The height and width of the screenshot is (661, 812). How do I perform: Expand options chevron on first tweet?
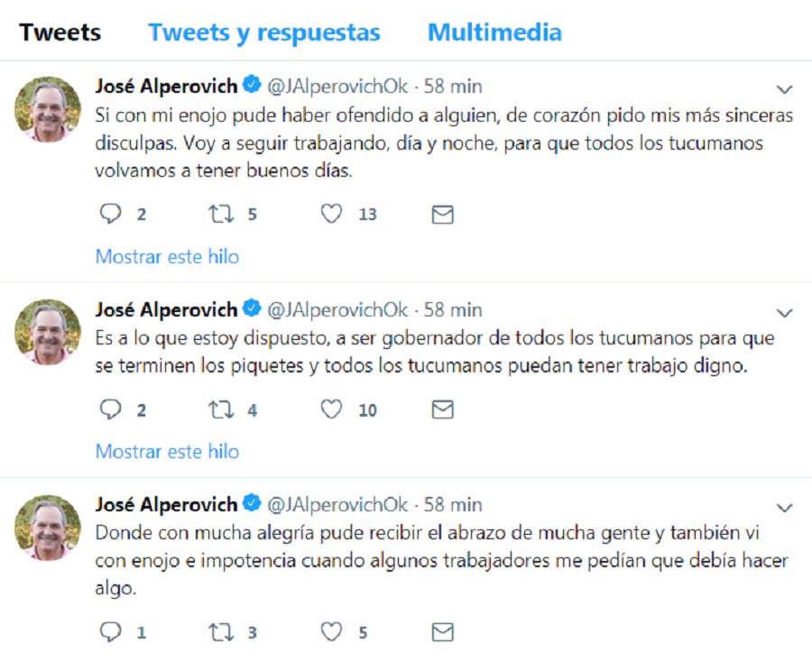point(785,89)
